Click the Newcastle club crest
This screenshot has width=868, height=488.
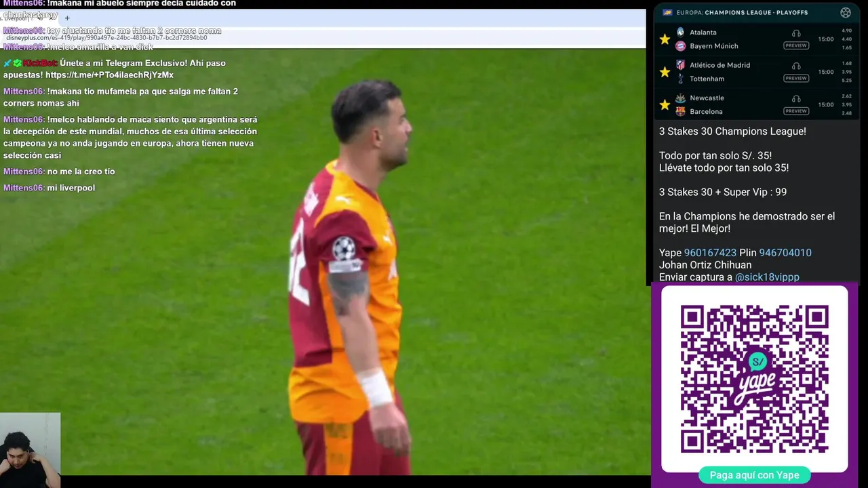point(680,98)
